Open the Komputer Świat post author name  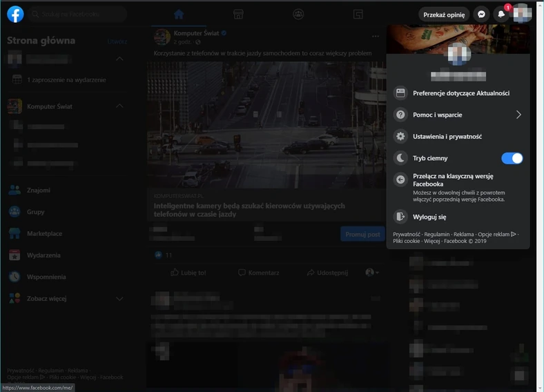(x=196, y=33)
